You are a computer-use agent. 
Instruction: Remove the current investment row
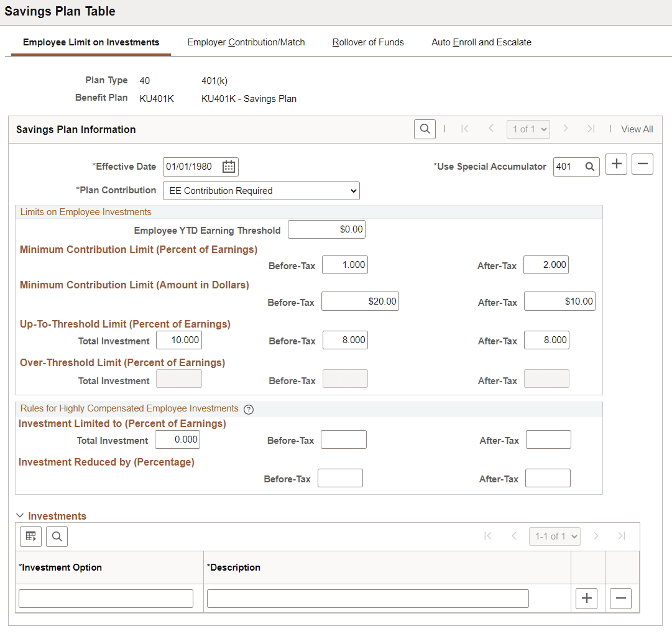(620, 598)
